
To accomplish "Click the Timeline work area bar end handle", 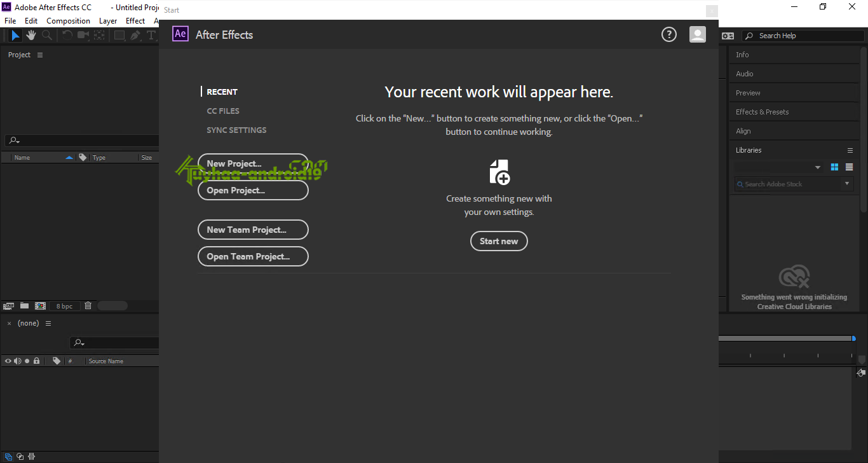I will (x=853, y=338).
